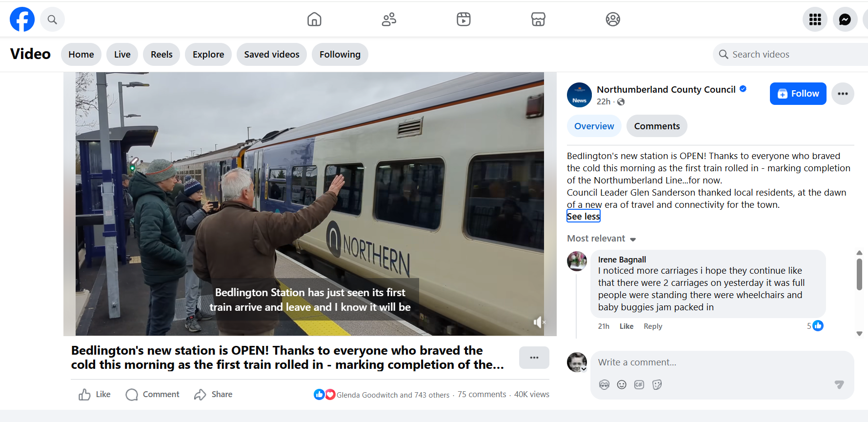Open the Facebook Home icon
Screen dimensions: 868x422
[314, 20]
